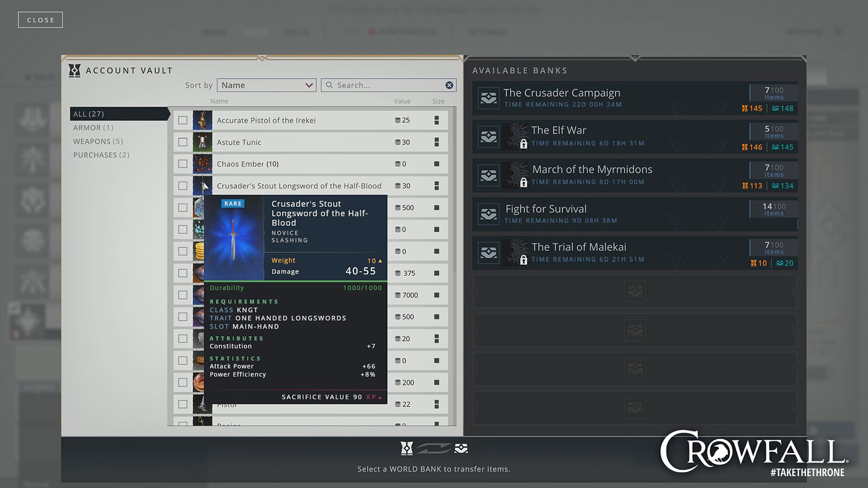The width and height of the screenshot is (868, 488).
Task: Click March of the Myrmidons bank icon
Action: [x=489, y=175]
